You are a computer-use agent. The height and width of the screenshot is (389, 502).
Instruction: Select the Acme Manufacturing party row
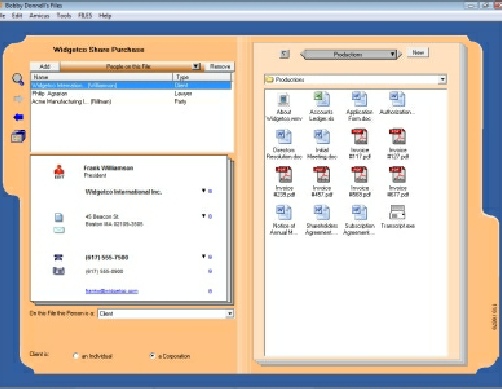coord(131,101)
